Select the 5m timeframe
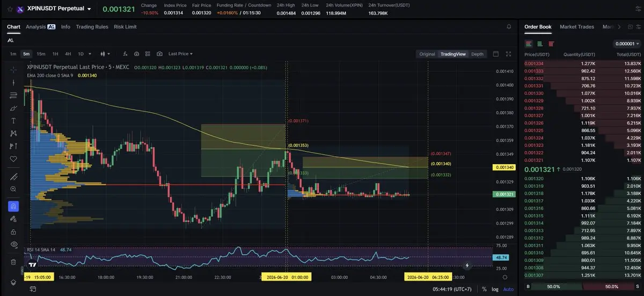 click(x=26, y=54)
